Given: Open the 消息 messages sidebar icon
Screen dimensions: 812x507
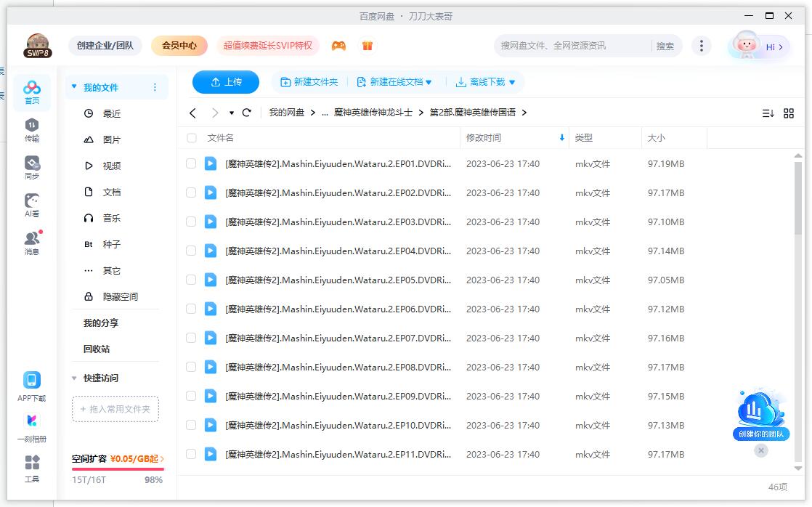Looking at the screenshot, I should (x=31, y=243).
